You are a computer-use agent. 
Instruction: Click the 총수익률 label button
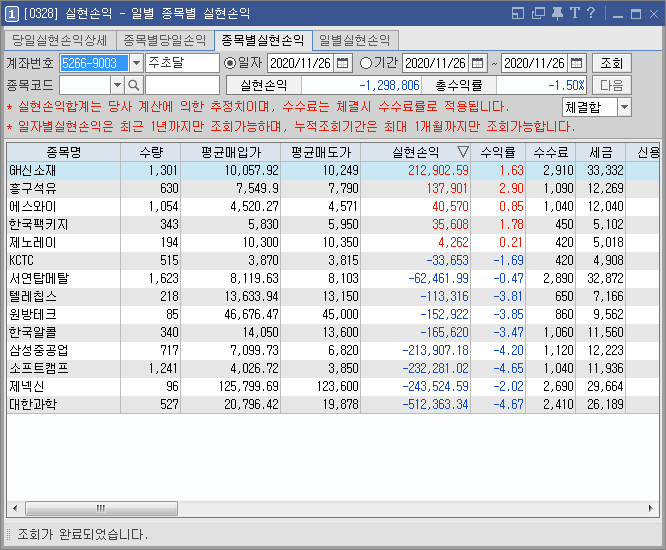pos(459,85)
